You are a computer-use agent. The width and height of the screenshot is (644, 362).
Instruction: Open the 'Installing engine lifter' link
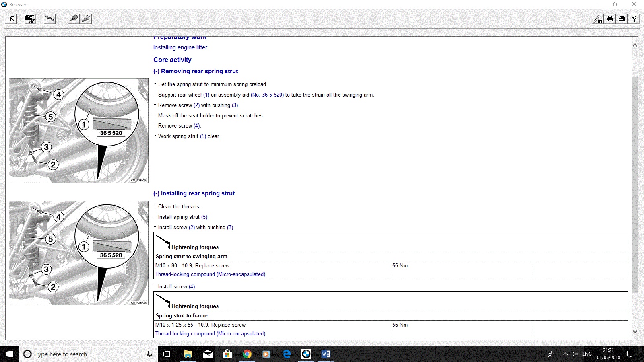(180, 47)
